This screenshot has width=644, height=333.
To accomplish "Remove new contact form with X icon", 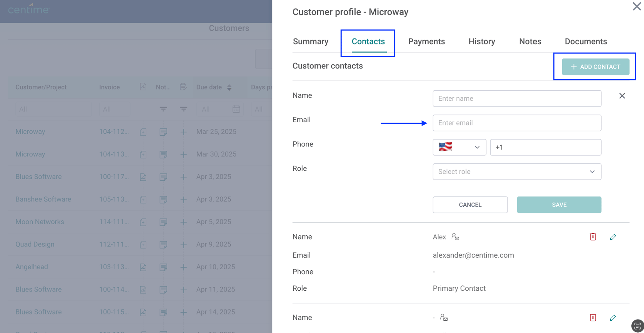I will click(x=622, y=96).
